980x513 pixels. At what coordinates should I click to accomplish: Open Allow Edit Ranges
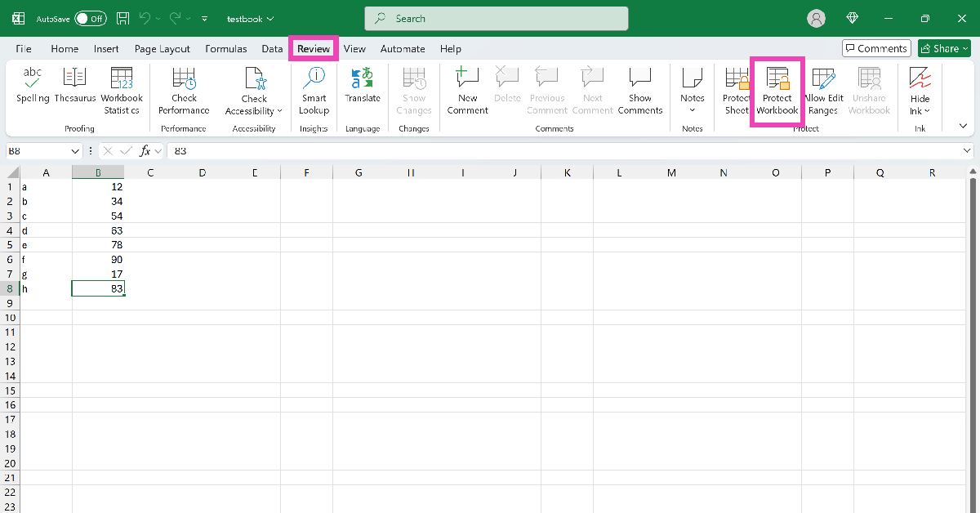coord(823,91)
